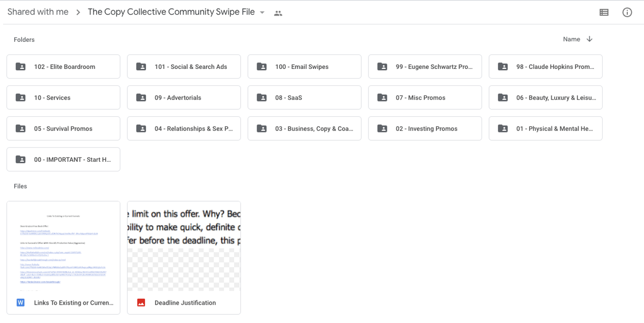The width and height of the screenshot is (644, 323).
Task: Click folder icon of 102 - Elite Boardroom
Action: coord(21,67)
